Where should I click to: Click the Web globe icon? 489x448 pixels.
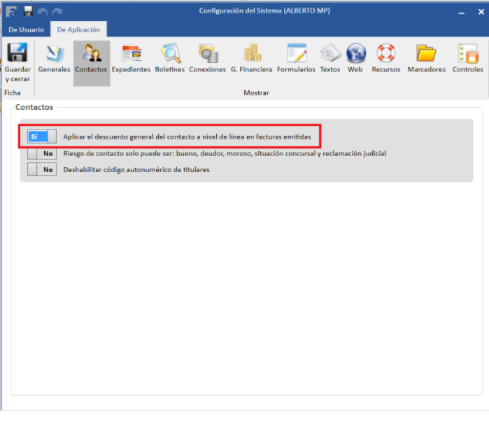(x=355, y=59)
